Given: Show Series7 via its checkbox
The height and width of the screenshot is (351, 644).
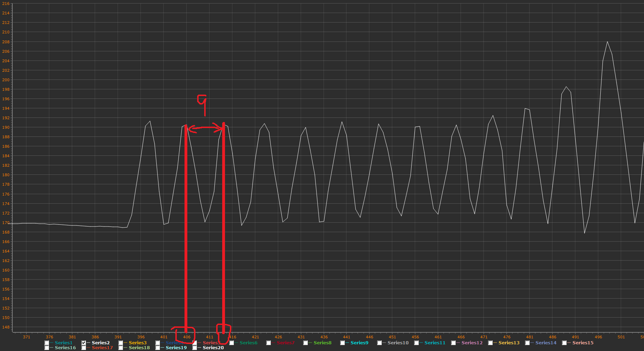Looking at the screenshot, I should pyautogui.click(x=269, y=343).
